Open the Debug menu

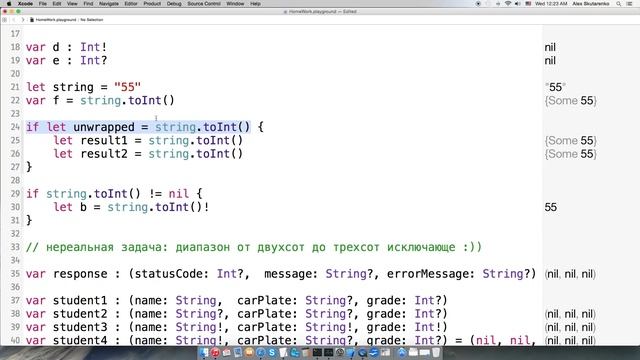(174, 4)
